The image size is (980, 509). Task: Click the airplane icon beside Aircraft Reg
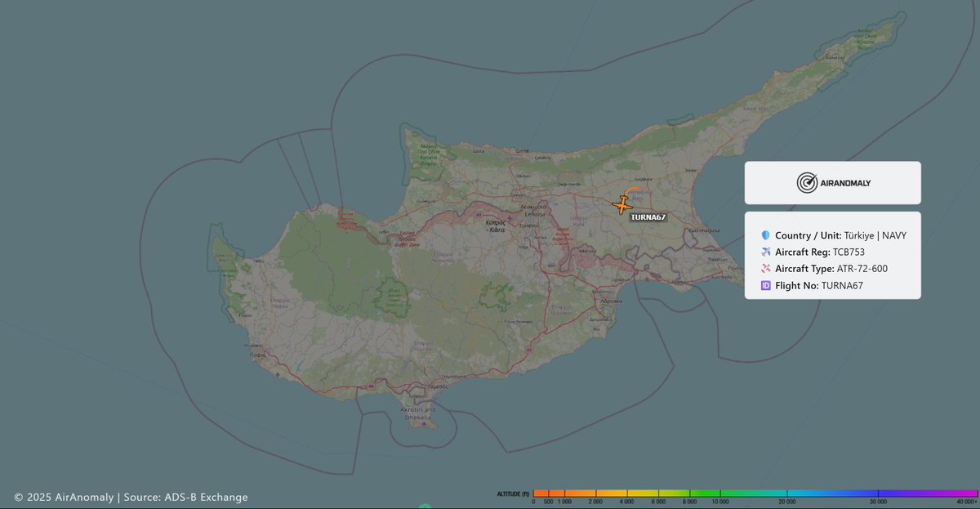click(765, 252)
